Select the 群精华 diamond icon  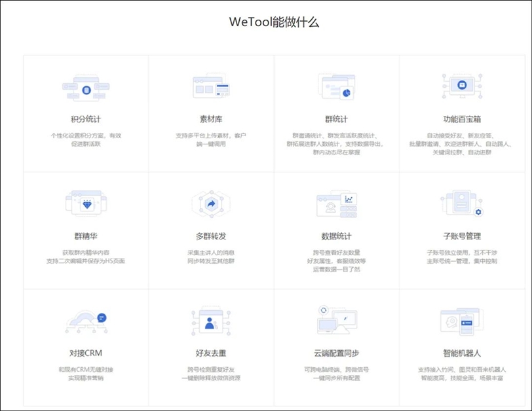[86, 203]
